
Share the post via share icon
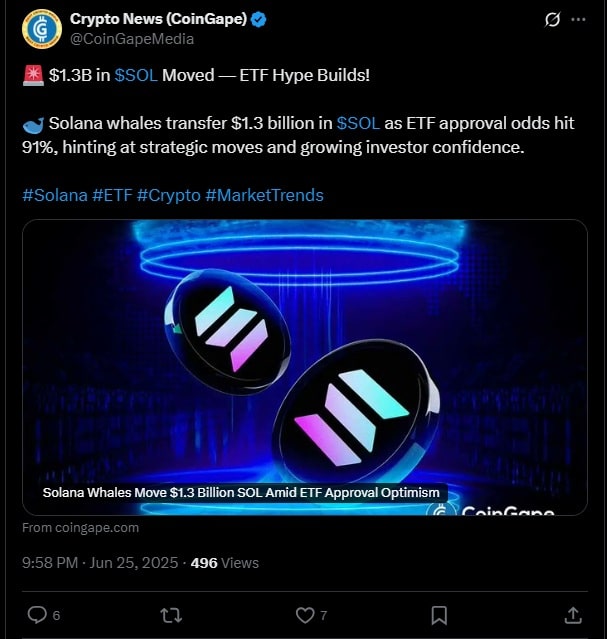pos(573,614)
